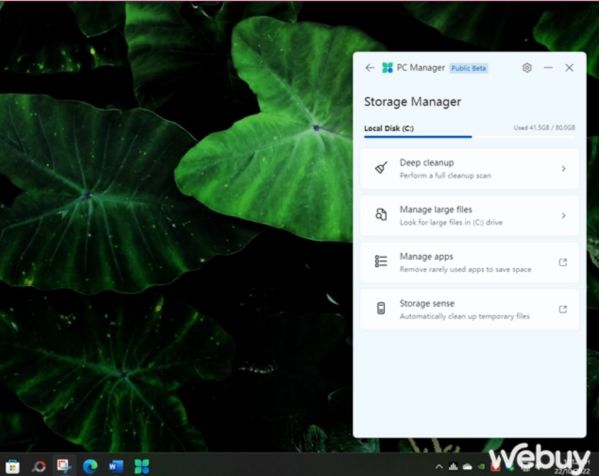The height and width of the screenshot is (476, 599).
Task: Minimize the PC Manager window
Action: 548,68
